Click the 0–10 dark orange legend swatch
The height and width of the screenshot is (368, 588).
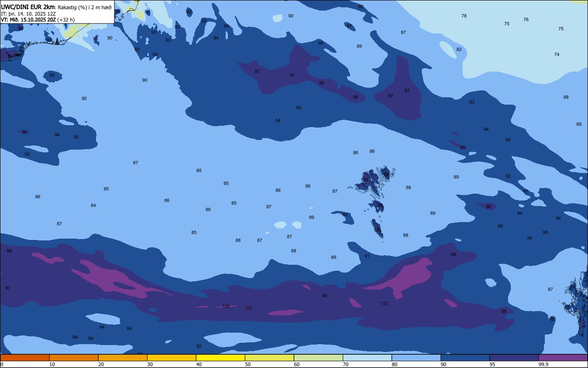pyautogui.click(x=25, y=357)
